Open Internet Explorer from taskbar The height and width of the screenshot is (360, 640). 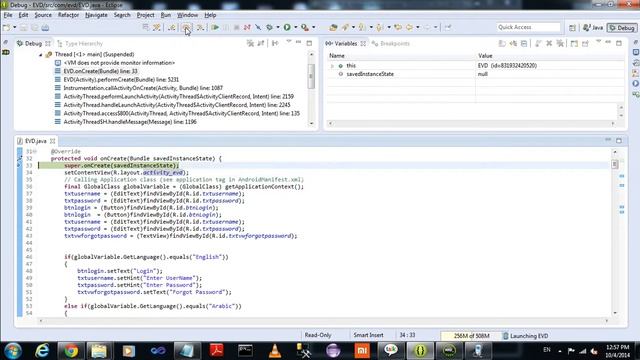click(x=42, y=351)
